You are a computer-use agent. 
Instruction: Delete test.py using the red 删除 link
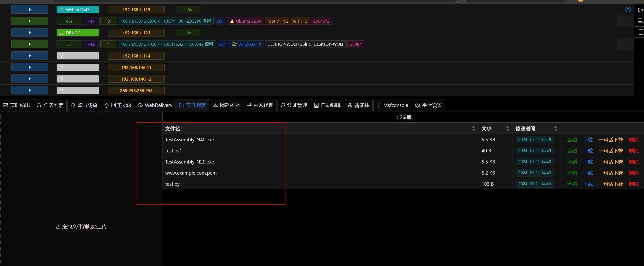coord(634,184)
